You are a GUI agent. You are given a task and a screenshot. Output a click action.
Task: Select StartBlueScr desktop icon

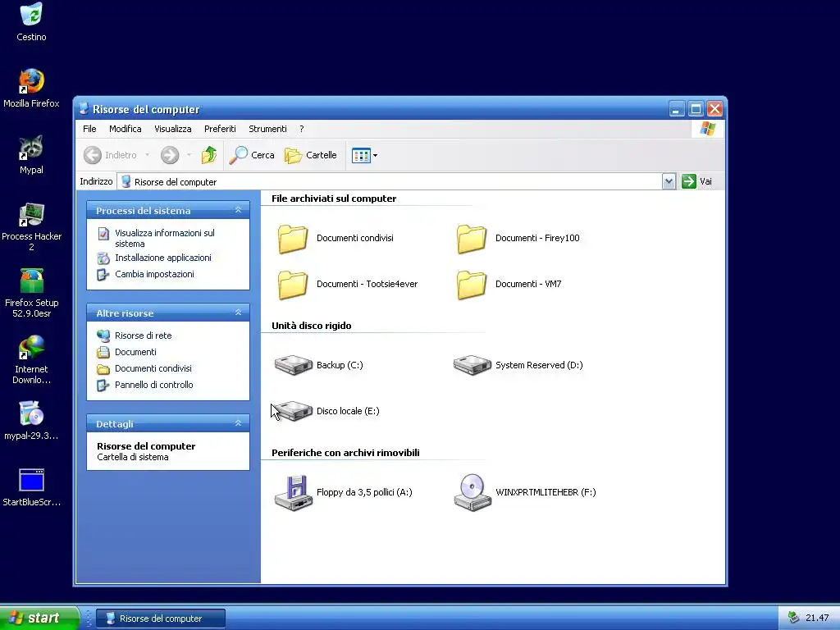[x=31, y=487]
